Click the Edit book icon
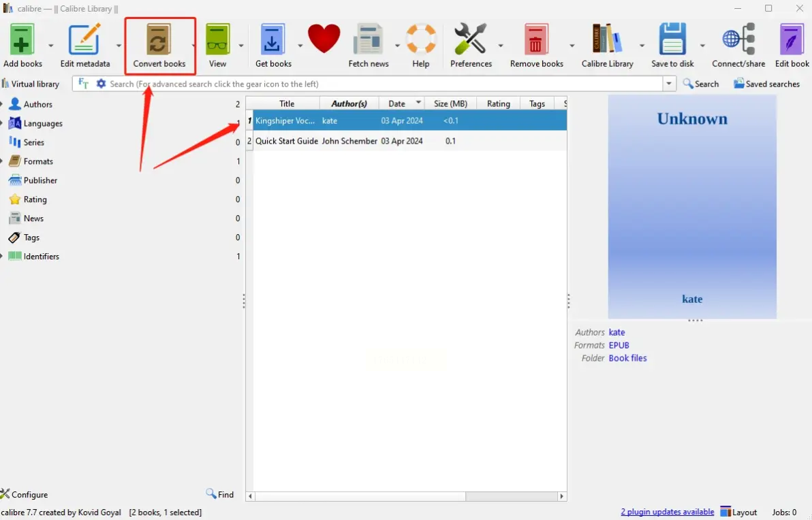The height and width of the screenshot is (520, 812). pyautogui.click(x=792, y=40)
